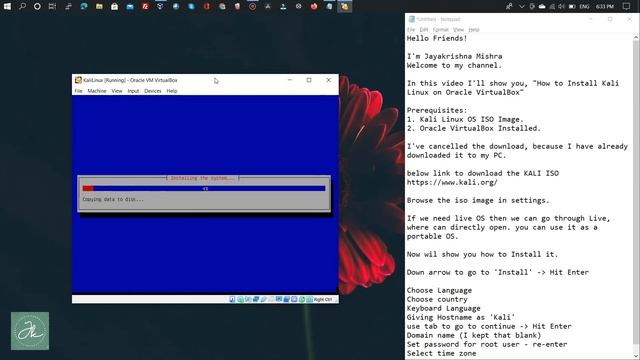Open the Notepad File menu
Image resolution: width=640 pixels, height=360 pixels.
click(411, 30)
